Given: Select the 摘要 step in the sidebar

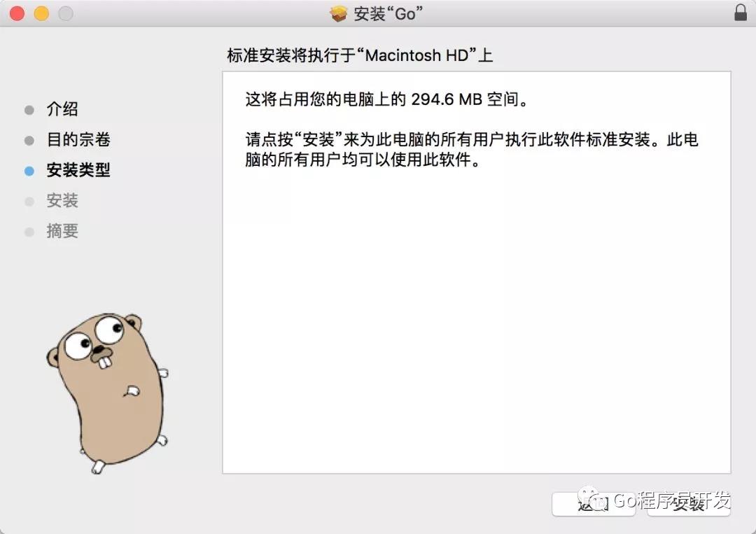Looking at the screenshot, I should tap(62, 231).
